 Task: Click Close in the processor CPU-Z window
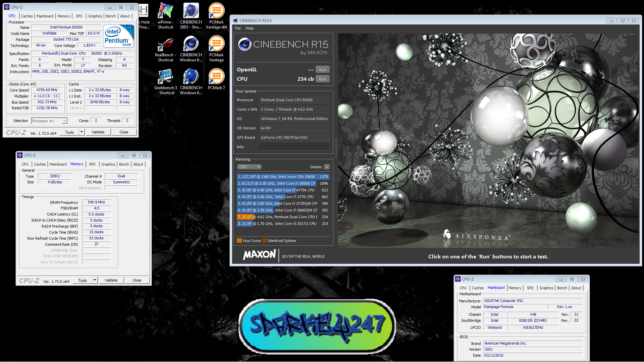click(x=124, y=132)
